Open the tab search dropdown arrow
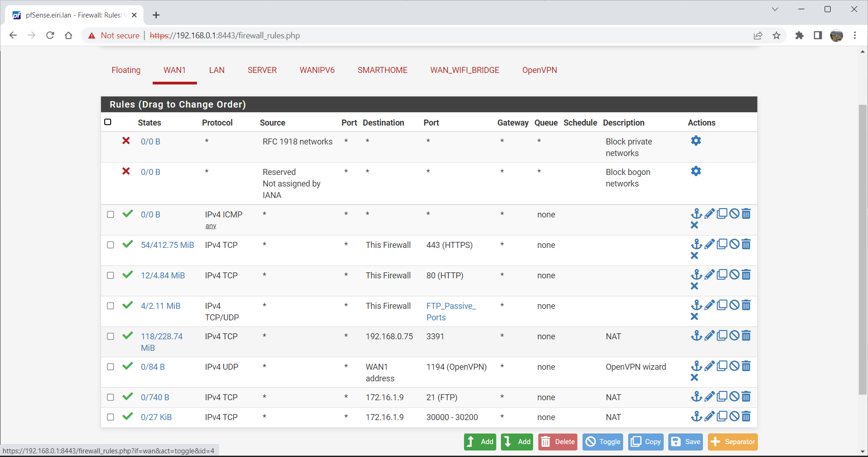The image size is (868, 457). (775, 9)
